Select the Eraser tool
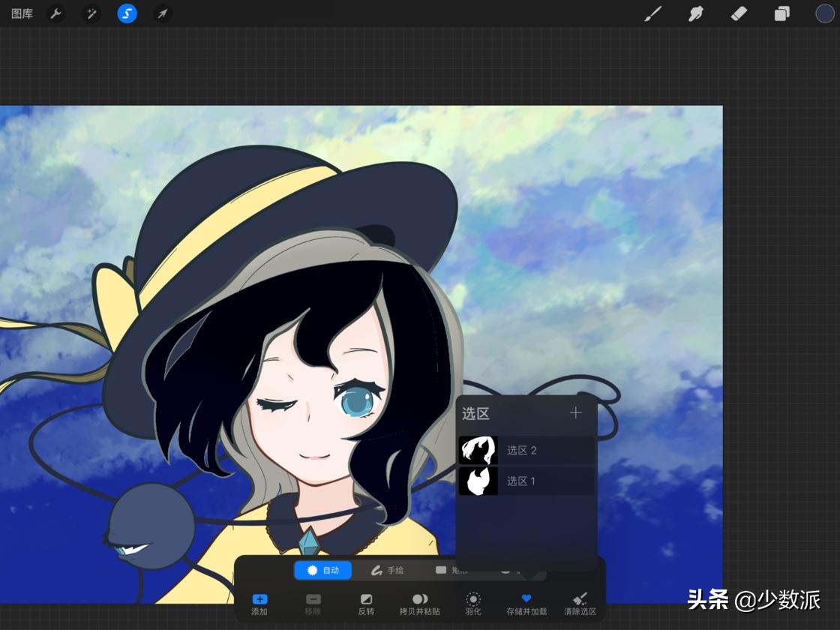The image size is (840, 630). (739, 13)
